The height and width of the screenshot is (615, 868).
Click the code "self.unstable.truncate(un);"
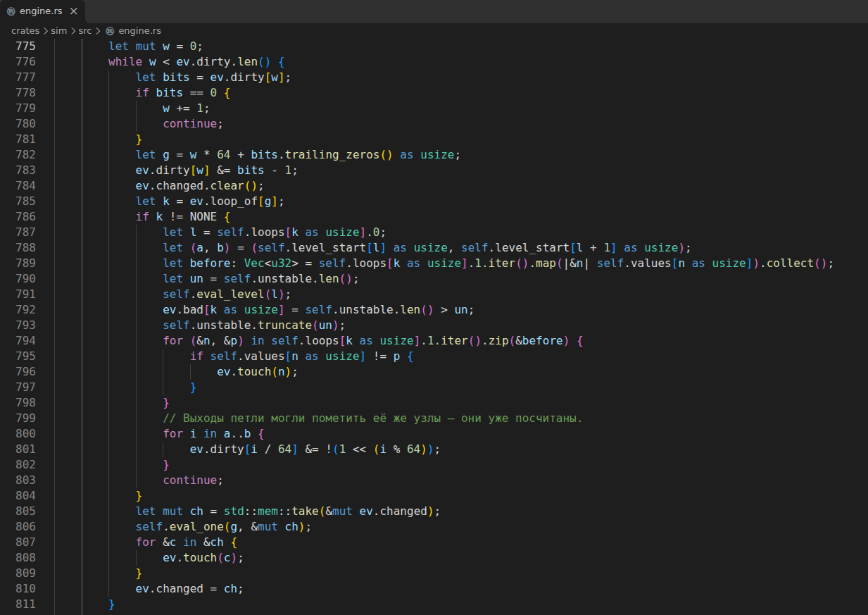254,325
